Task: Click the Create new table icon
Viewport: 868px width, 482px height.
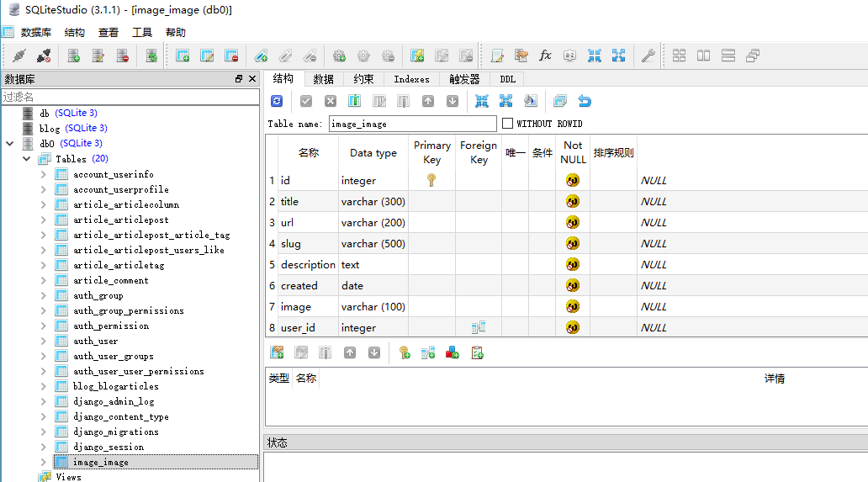Action: (x=183, y=56)
